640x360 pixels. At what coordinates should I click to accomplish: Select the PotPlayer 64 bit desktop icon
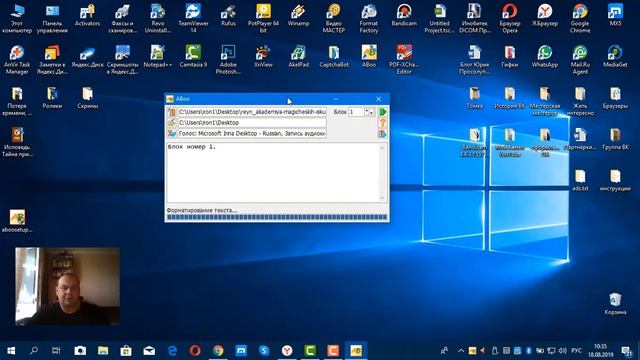point(263,18)
